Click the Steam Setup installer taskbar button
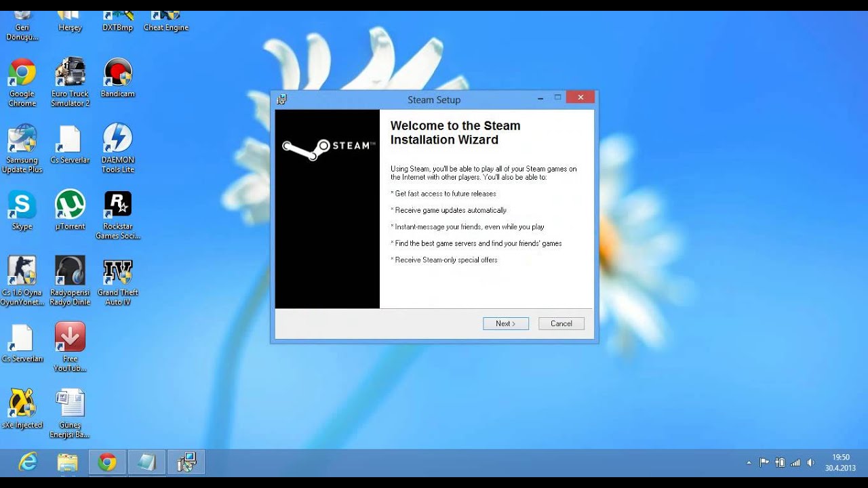This screenshot has height=488, width=868. point(186,462)
